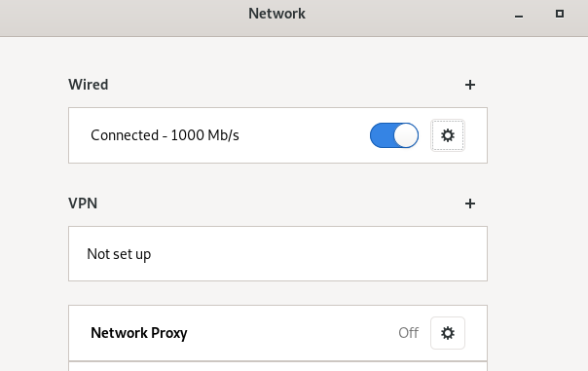Image resolution: width=588 pixels, height=371 pixels.
Task: Click the "Not set up" VPN row
Action: (277, 253)
